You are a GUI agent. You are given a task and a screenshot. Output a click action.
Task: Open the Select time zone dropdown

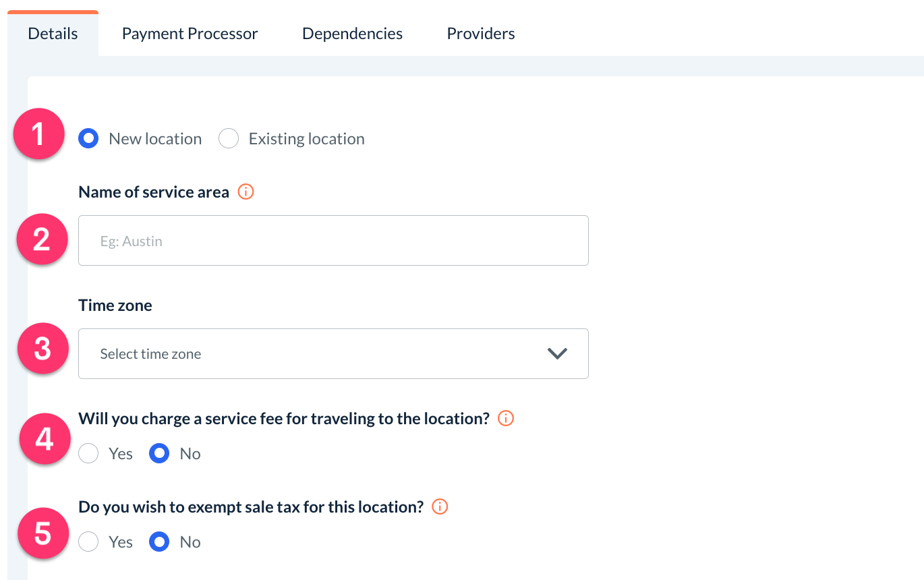click(333, 353)
